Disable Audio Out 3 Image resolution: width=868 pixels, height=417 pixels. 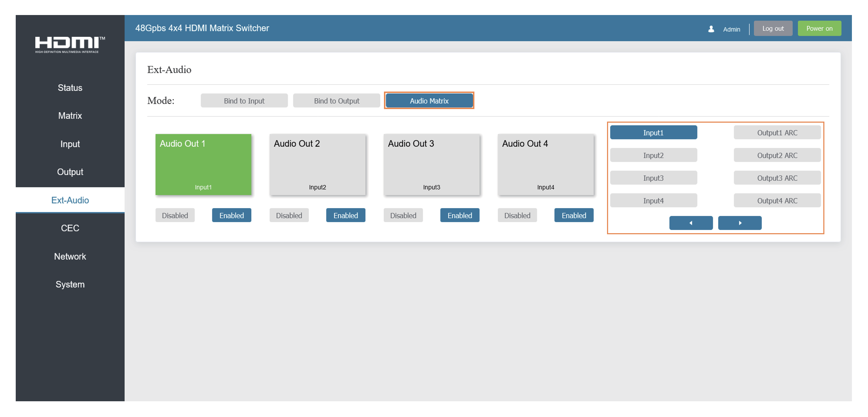(403, 215)
